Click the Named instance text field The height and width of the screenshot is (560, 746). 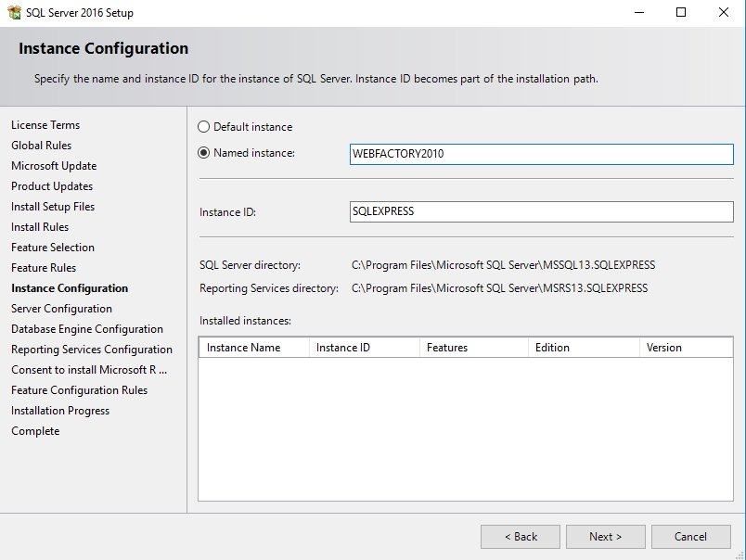pyautogui.click(x=541, y=154)
